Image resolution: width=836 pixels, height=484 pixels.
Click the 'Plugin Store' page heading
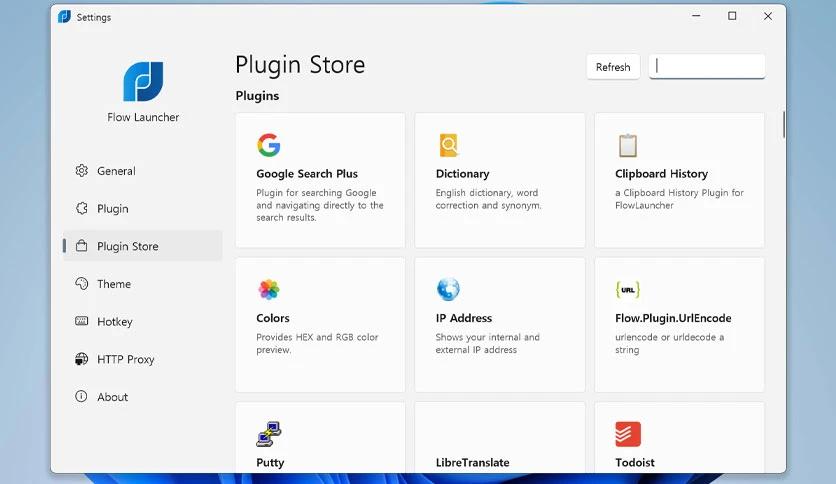300,65
